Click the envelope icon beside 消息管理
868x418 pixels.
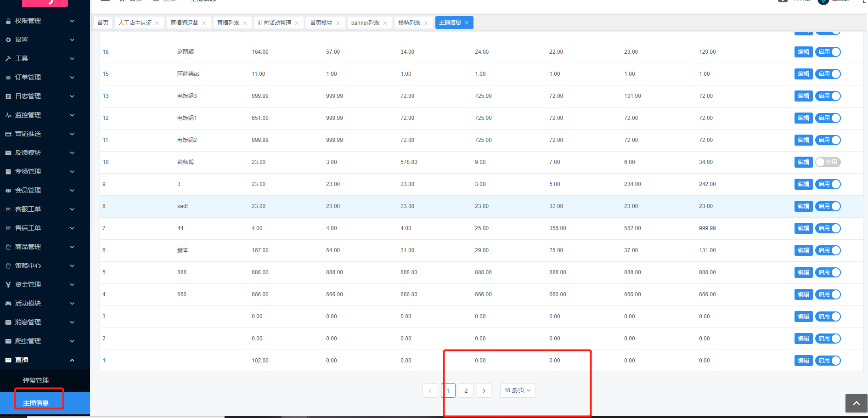point(8,322)
